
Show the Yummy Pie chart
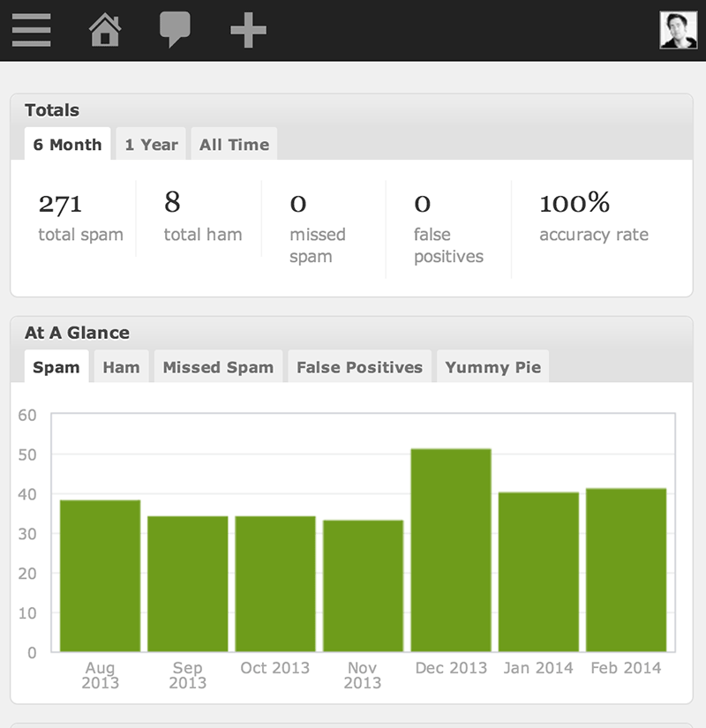click(492, 367)
